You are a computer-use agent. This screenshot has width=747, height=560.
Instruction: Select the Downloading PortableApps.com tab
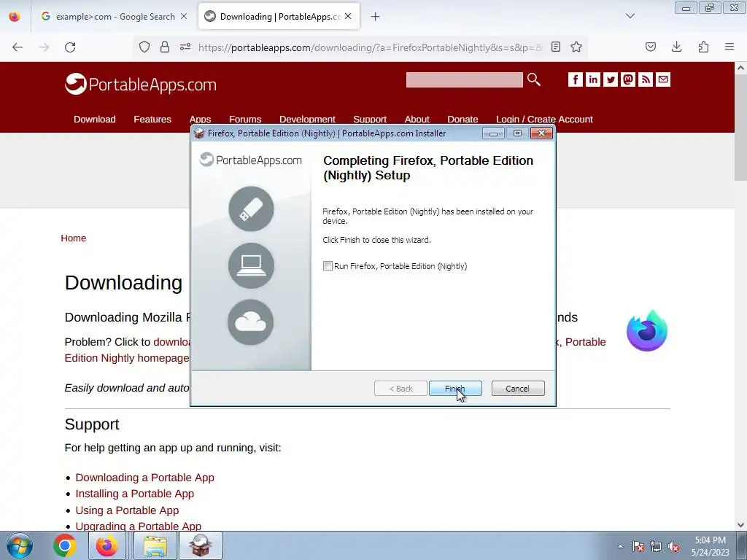click(x=279, y=17)
